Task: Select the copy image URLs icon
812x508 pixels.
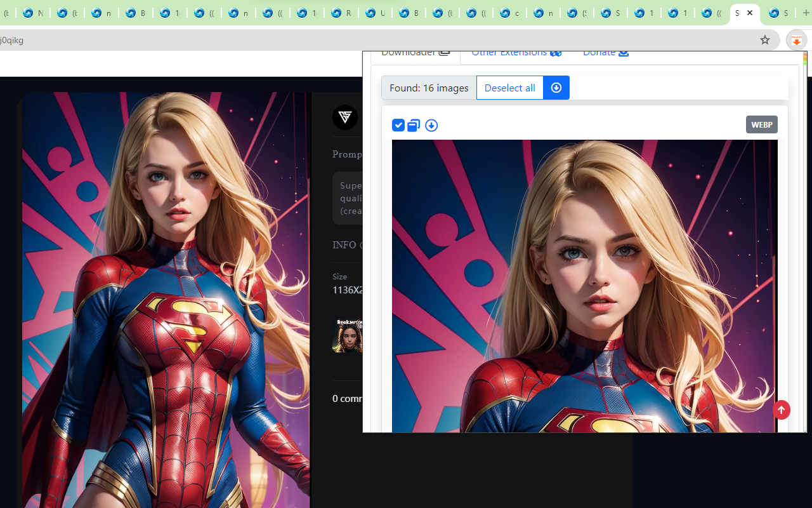Action: pyautogui.click(x=414, y=125)
